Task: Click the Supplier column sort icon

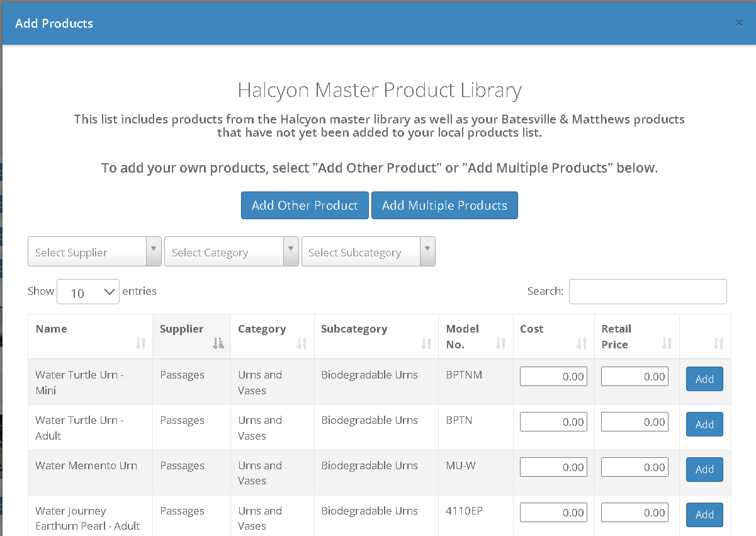Action: coord(218,343)
